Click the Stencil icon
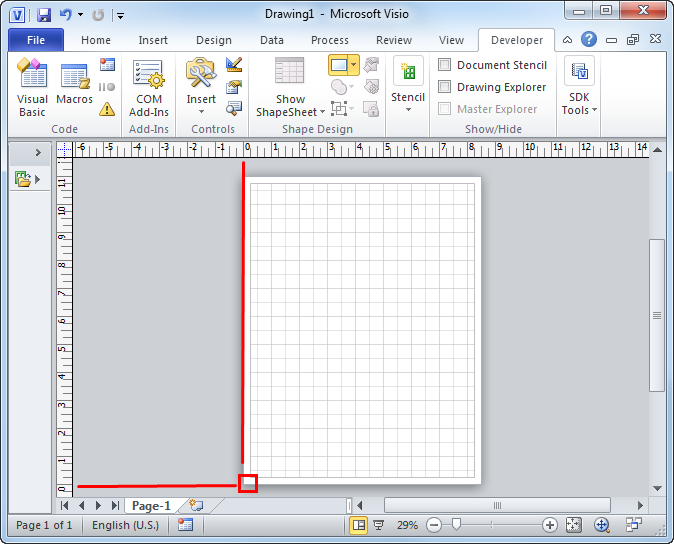This screenshot has width=674, height=544. 408,87
